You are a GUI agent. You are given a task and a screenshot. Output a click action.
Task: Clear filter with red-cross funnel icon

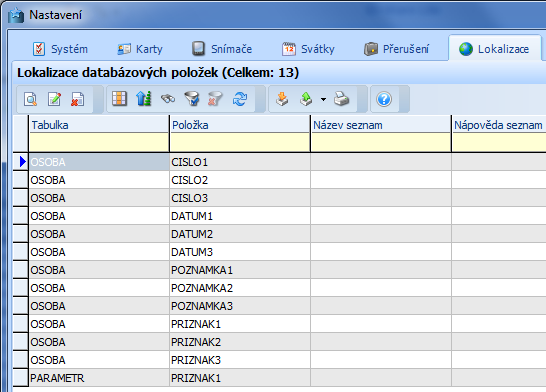[x=215, y=99]
